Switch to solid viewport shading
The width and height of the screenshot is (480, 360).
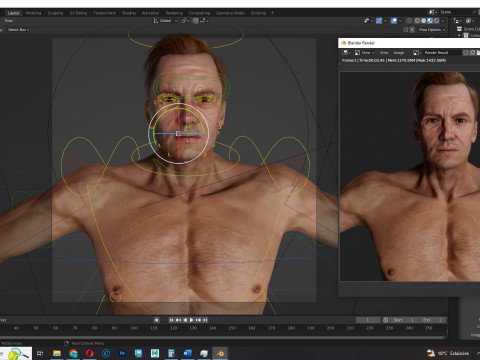pos(424,21)
